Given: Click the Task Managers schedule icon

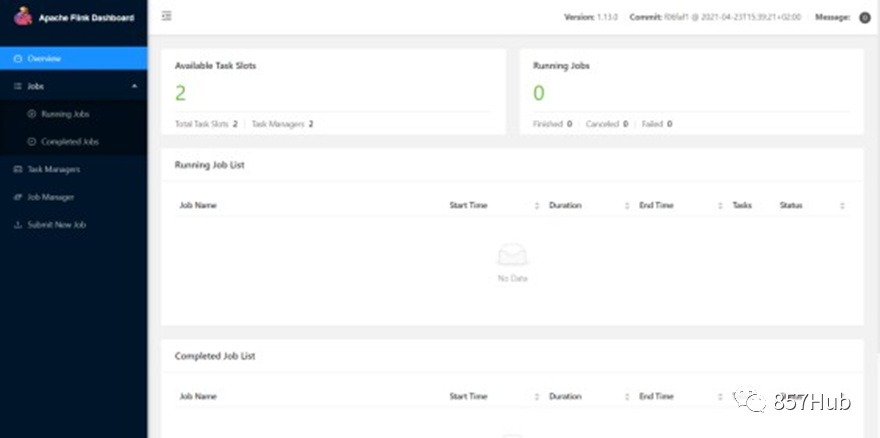Looking at the screenshot, I should [18, 169].
